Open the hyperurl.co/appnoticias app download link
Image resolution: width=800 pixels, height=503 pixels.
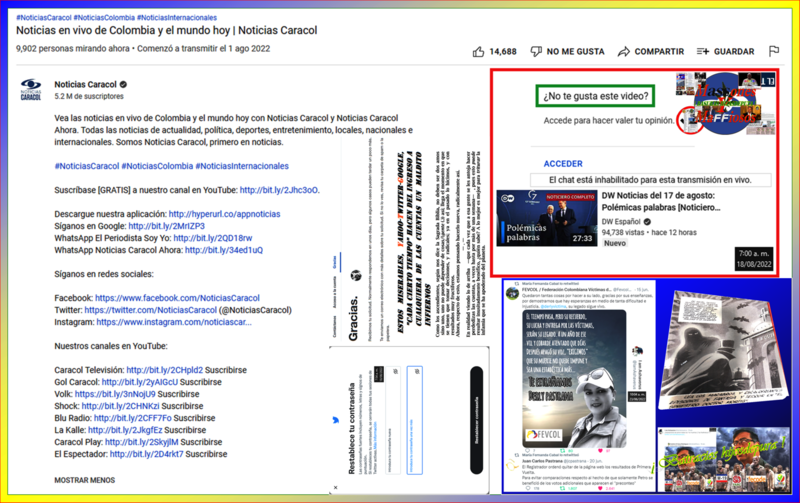pyautogui.click(x=224, y=214)
